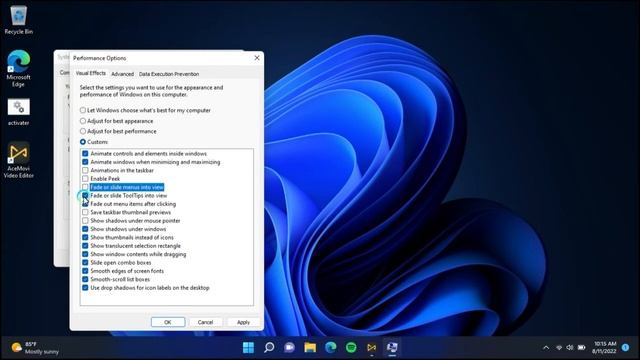Show hidden tray icons chevron
This screenshot has height=360, width=640.
click(x=546, y=348)
